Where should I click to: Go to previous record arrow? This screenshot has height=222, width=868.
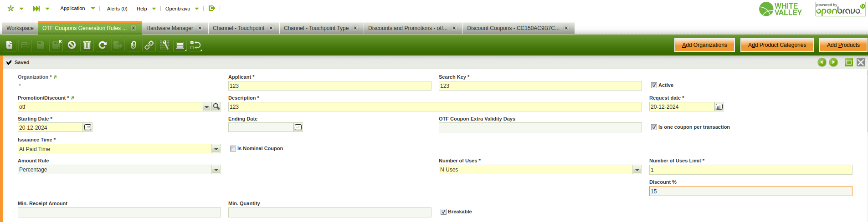coord(822,62)
